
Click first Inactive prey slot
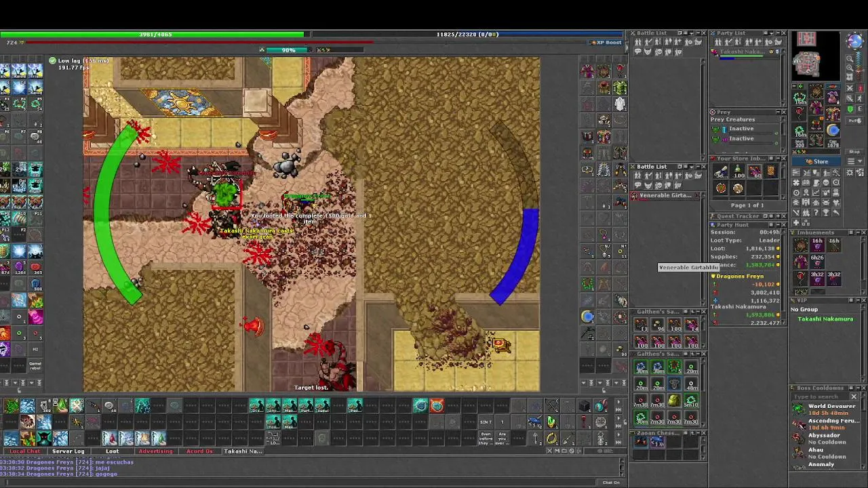745,129
